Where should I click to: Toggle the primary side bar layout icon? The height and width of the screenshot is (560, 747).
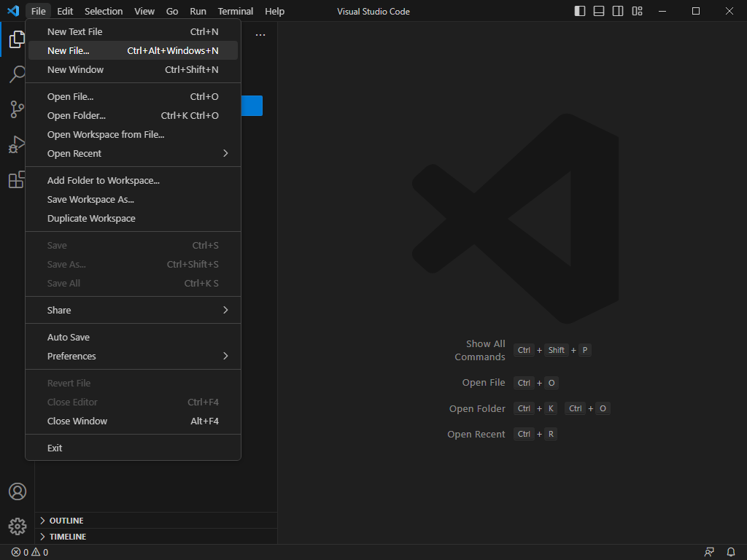pos(580,11)
